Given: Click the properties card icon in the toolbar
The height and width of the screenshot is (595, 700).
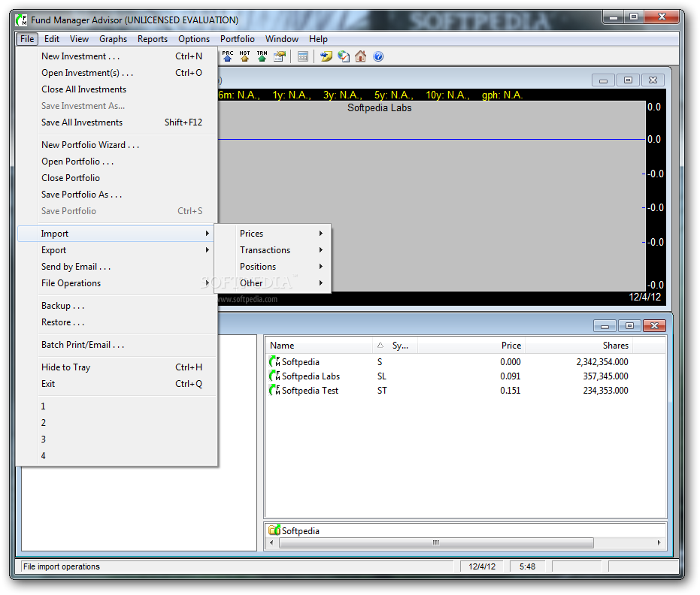Looking at the screenshot, I should click(280, 56).
